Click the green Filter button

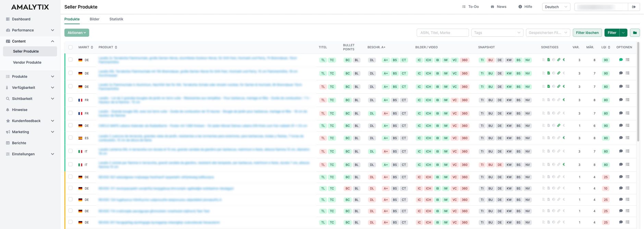(612, 33)
